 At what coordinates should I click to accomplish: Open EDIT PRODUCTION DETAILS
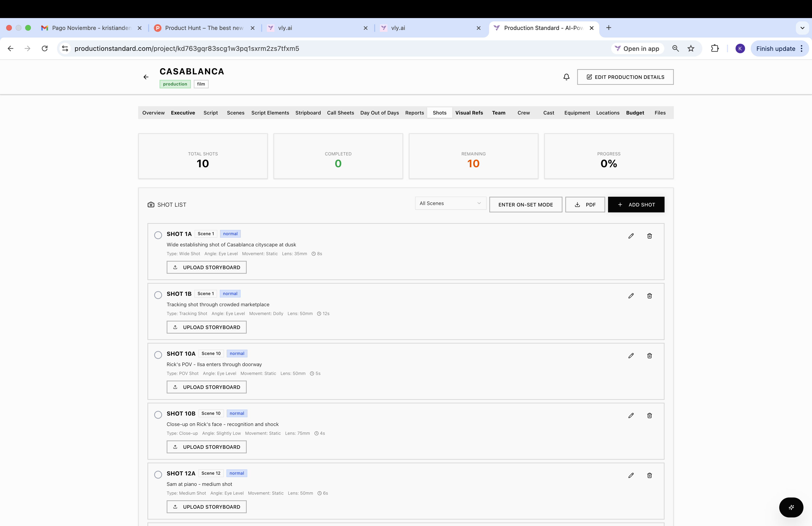(625, 77)
